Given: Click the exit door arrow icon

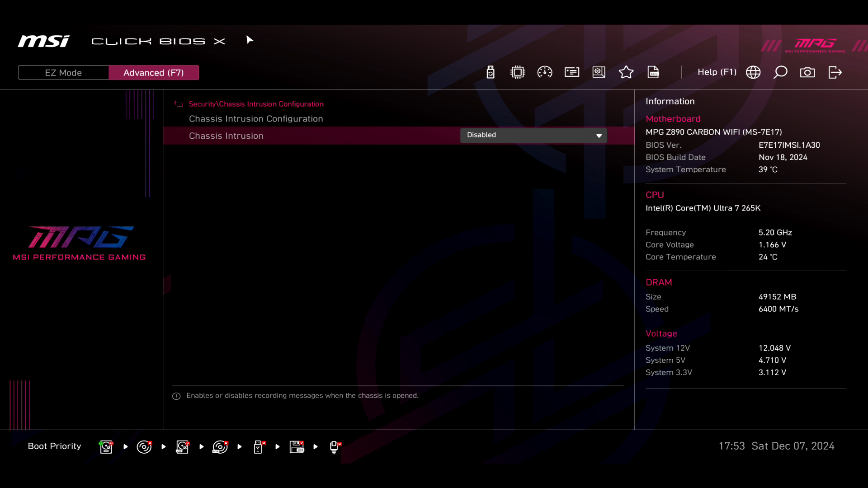Looking at the screenshot, I should (835, 72).
